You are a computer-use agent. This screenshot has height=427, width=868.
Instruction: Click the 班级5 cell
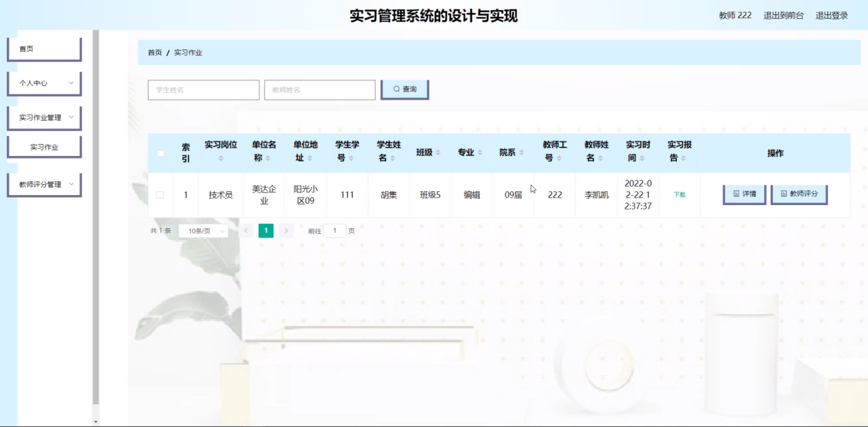[430, 195]
